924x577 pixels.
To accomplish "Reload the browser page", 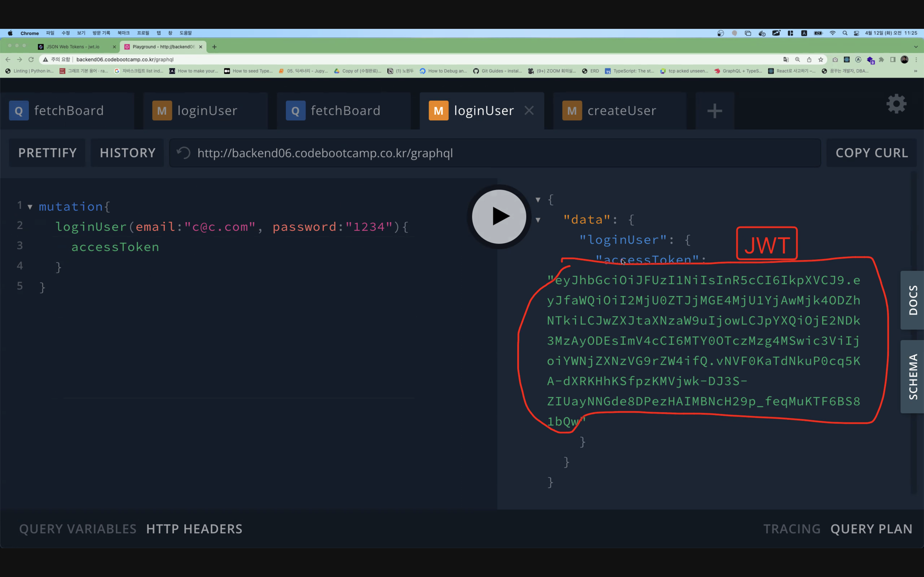I will pyautogui.click(x=31, y=60).
